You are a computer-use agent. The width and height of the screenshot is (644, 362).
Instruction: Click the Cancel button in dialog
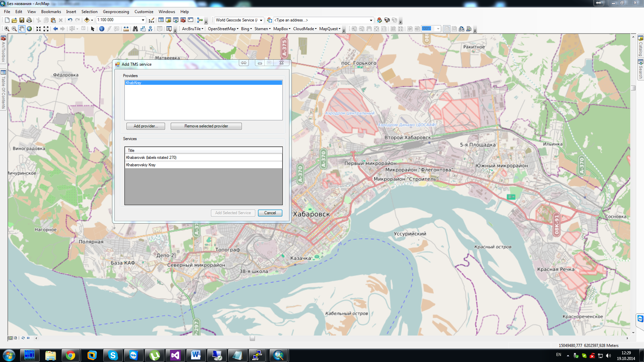point(270,213)
